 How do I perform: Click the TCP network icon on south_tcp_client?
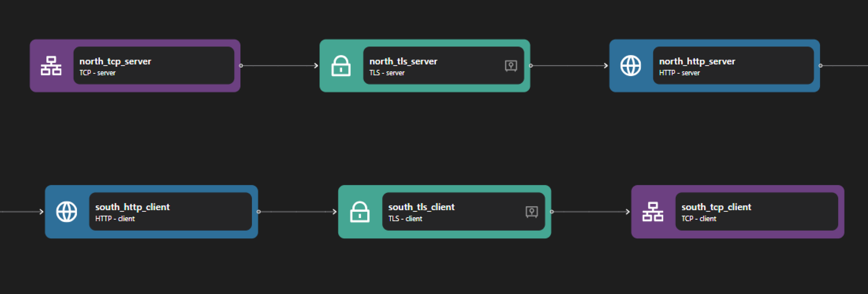[x=653, y=212]
